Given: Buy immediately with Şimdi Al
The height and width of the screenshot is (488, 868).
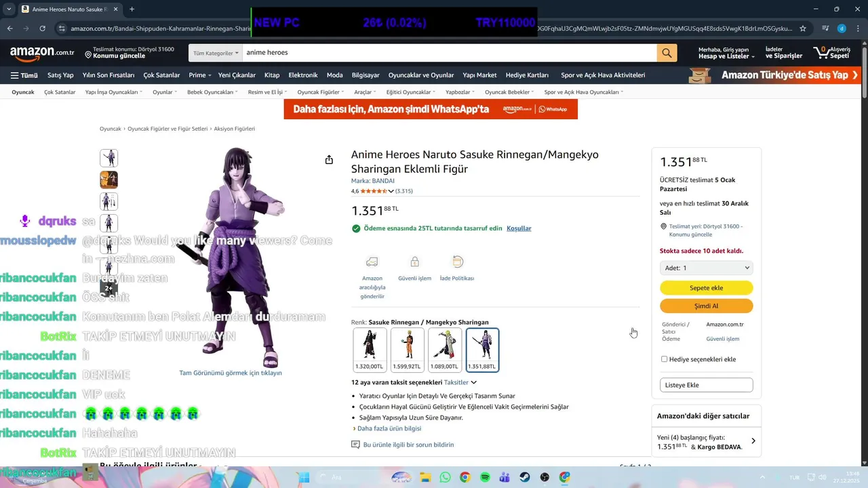Looking at the screenshot, I should point(706,306).
